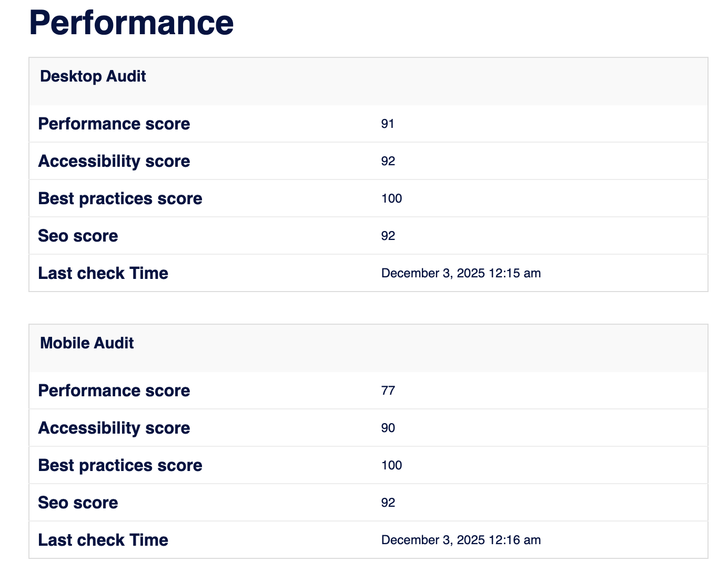Click Performance score label under Desktop Audit

tap(114, 124)
